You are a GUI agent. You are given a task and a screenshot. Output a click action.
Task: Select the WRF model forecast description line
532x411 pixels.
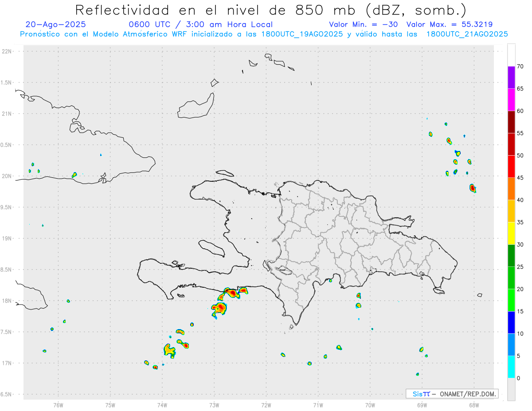264,34
